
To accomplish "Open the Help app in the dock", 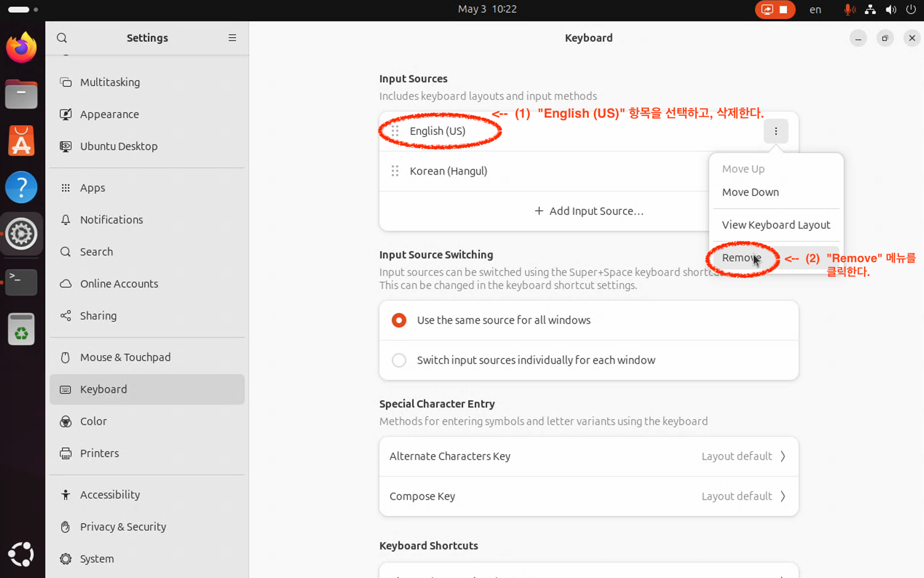I will [x=21, y=187].
